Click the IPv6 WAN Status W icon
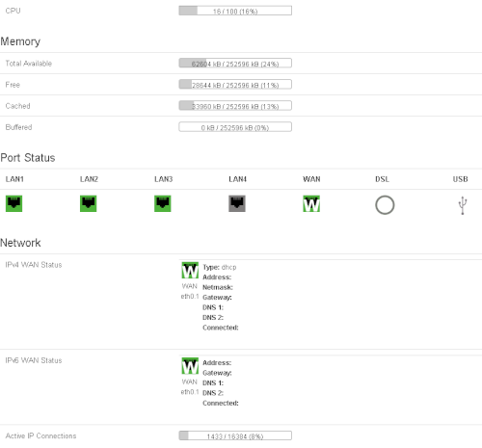The image size is (482, 448). coord(190,366)
